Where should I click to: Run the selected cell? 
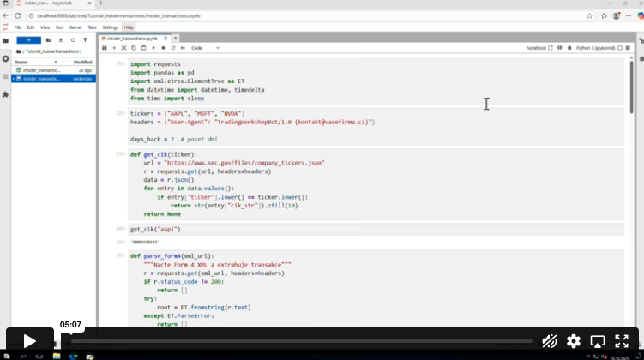pyautogui.click(x=153, y=48)
